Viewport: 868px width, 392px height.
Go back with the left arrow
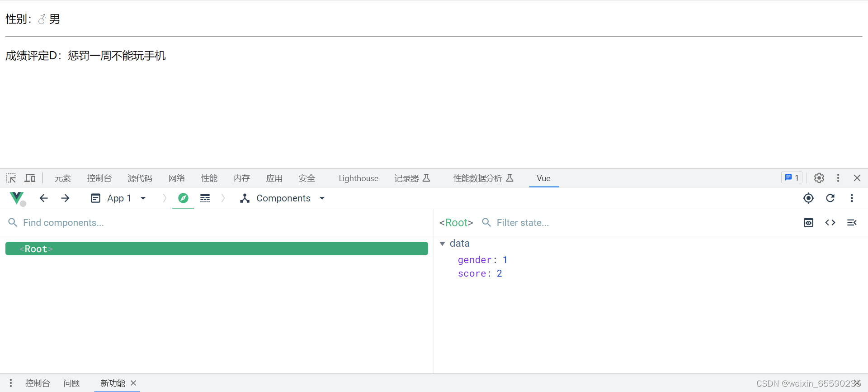[43, 198]
